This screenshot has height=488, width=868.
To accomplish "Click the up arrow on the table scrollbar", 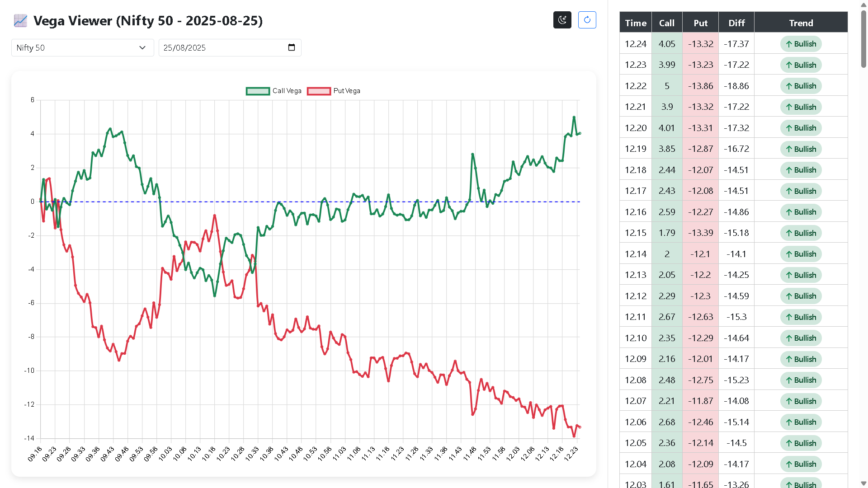I will (x=863, y=5).
